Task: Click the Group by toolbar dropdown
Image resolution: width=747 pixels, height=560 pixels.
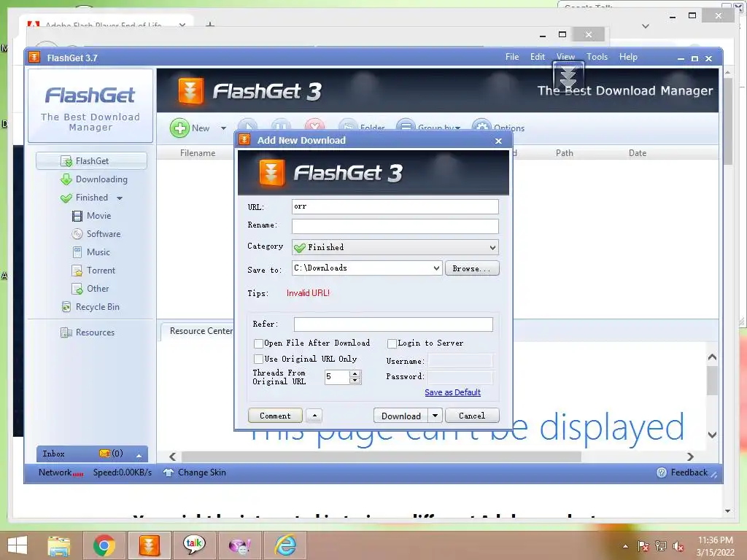Action: pyautogui.click(x=429, y=128)
